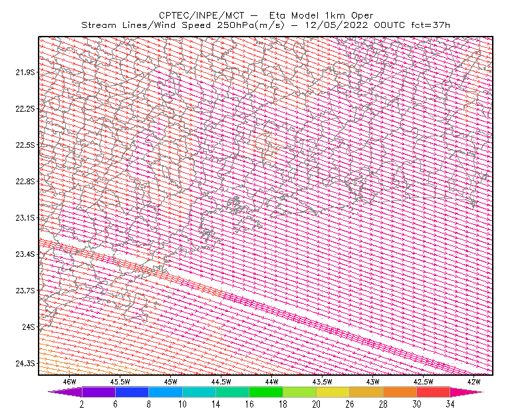This screenshot has width=532, height=411.
Task: Click legend value 18
Action: (283, 404)
